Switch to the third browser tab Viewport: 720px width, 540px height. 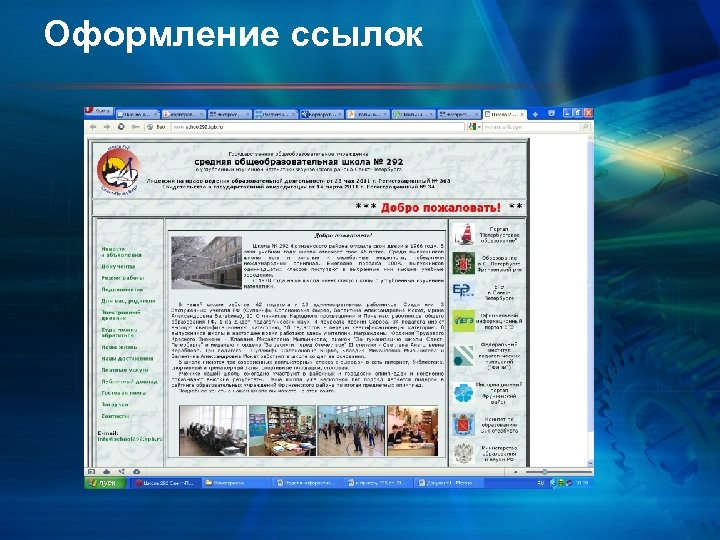coord(229,114)
